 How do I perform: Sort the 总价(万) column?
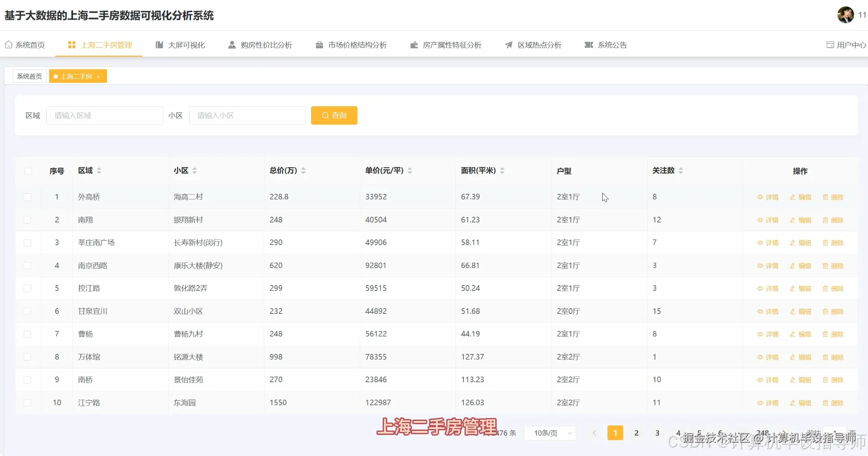[x=303, y=170]
